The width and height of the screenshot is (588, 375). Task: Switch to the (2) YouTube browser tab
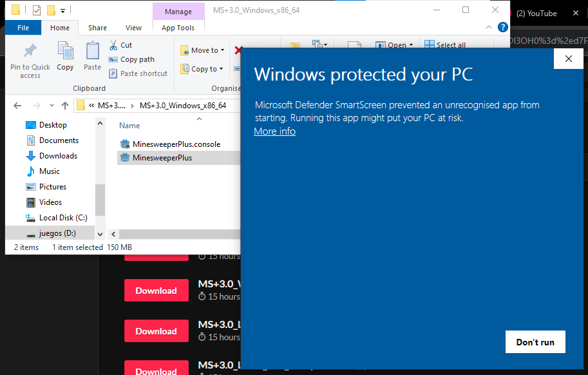coord(536,13)
